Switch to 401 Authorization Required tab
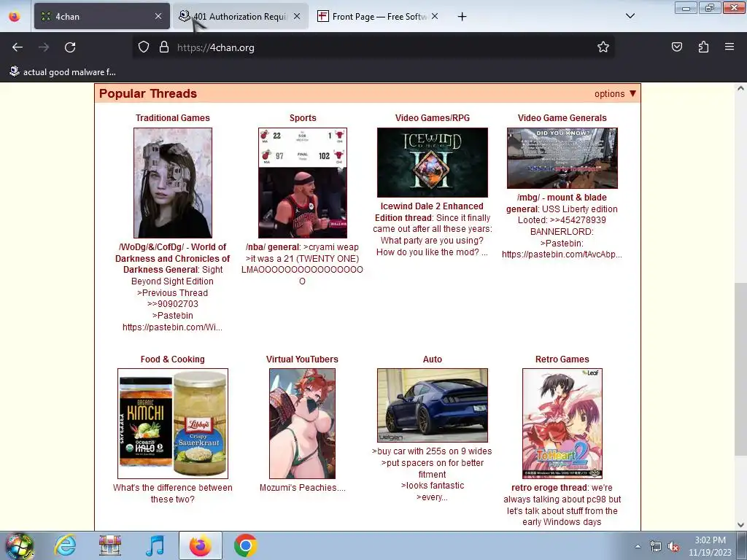This screenshot has height=560, width=747. point(240,16)
